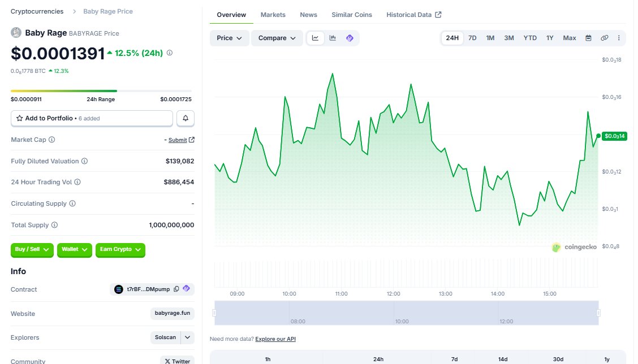Click the price alert bell icon
638x364 pixels.
pos(186,118)
